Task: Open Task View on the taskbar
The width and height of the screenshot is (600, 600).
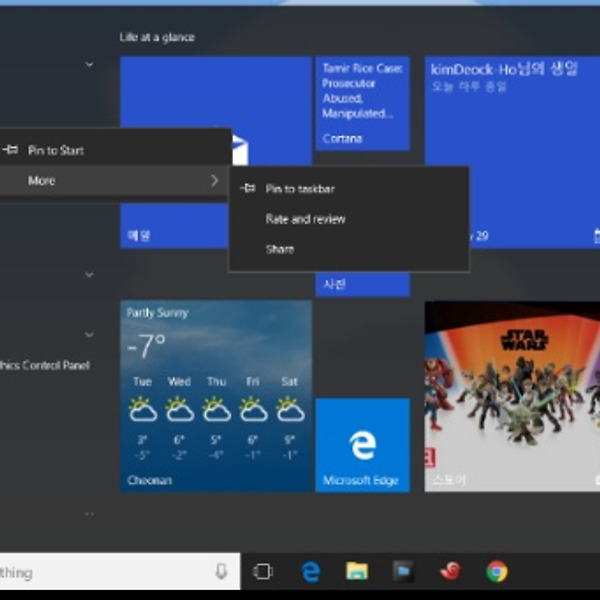Action: click(x=263, y=572)
